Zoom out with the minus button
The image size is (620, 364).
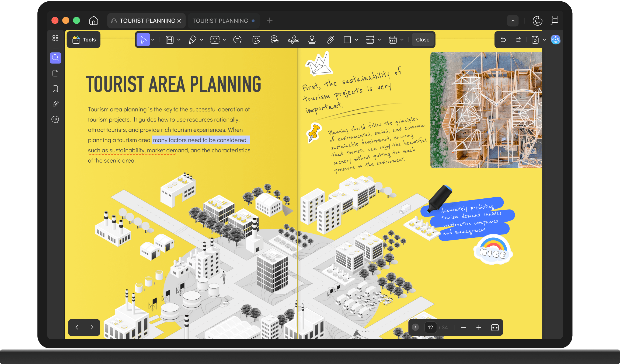(464, 327)
